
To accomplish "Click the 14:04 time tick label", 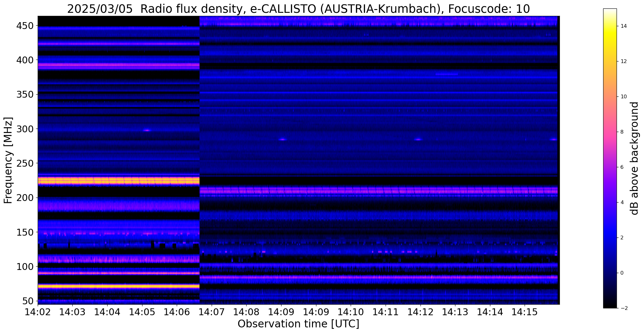I will [x=108, y=312].
